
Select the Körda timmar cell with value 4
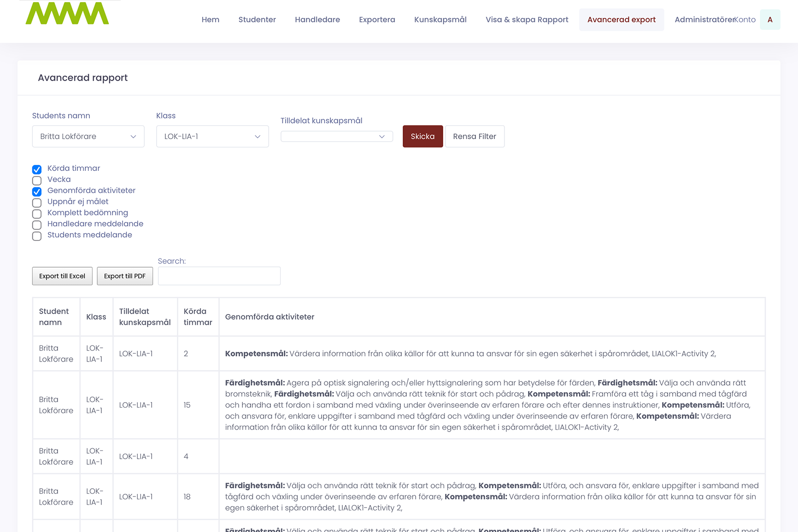click(x=198, y=456)
